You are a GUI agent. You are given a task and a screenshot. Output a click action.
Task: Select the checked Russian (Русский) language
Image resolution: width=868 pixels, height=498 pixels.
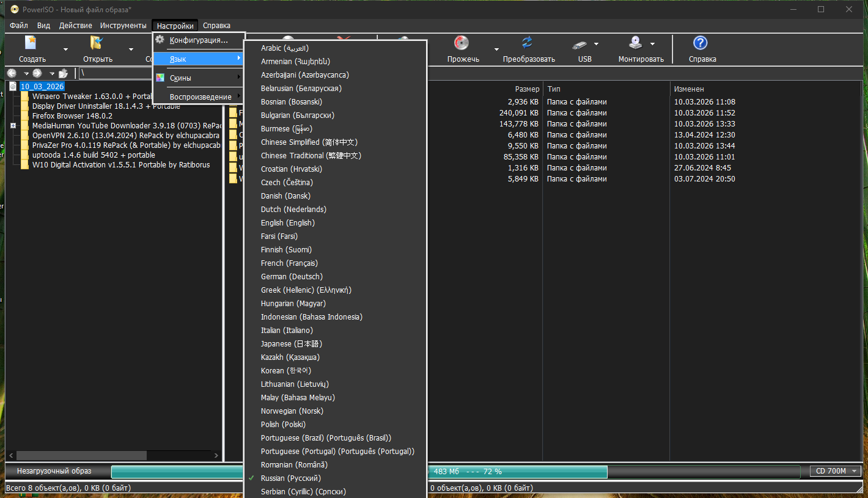click(290, 478)
